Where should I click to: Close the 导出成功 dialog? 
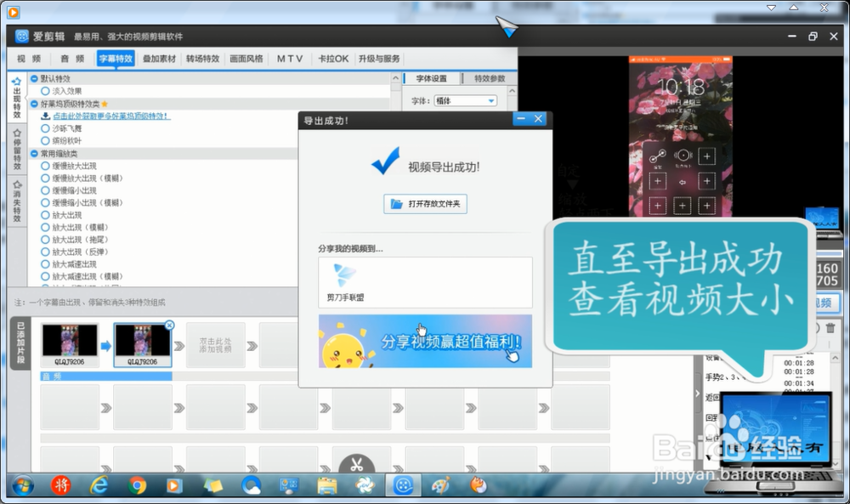(538, 119)
